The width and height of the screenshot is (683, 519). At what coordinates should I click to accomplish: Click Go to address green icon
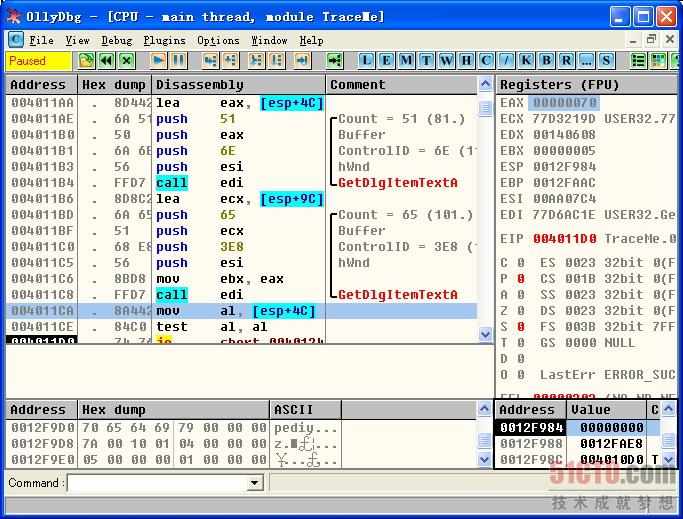[x=335, y=60]
